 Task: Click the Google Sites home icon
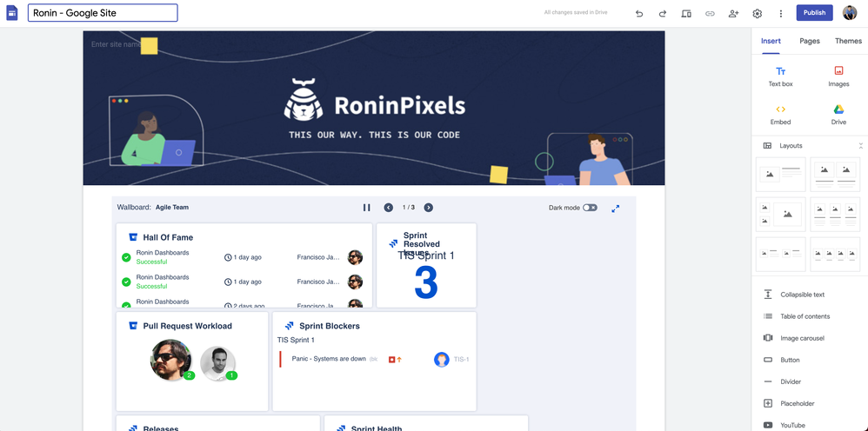[x=11, y=13]
